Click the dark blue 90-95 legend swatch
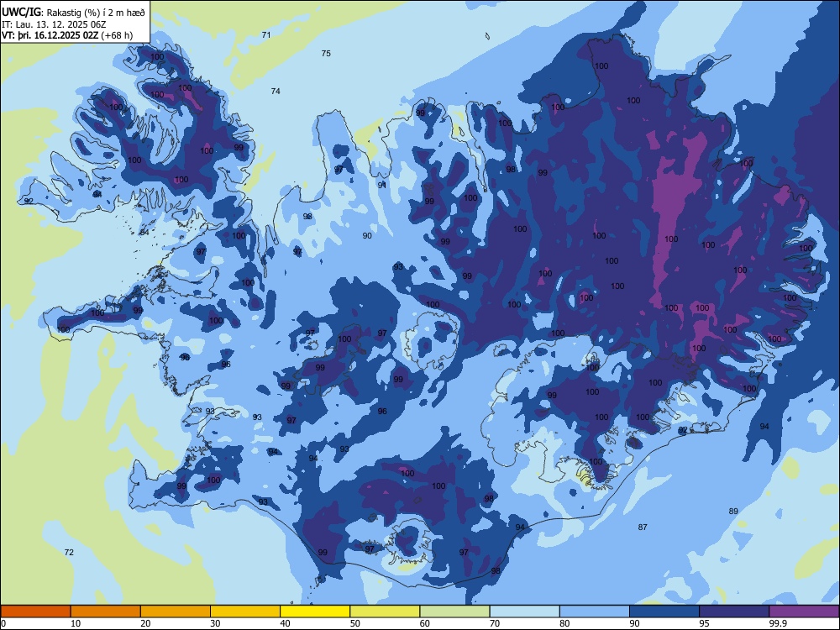The image size is (840, 630). [x=664, y=612]
